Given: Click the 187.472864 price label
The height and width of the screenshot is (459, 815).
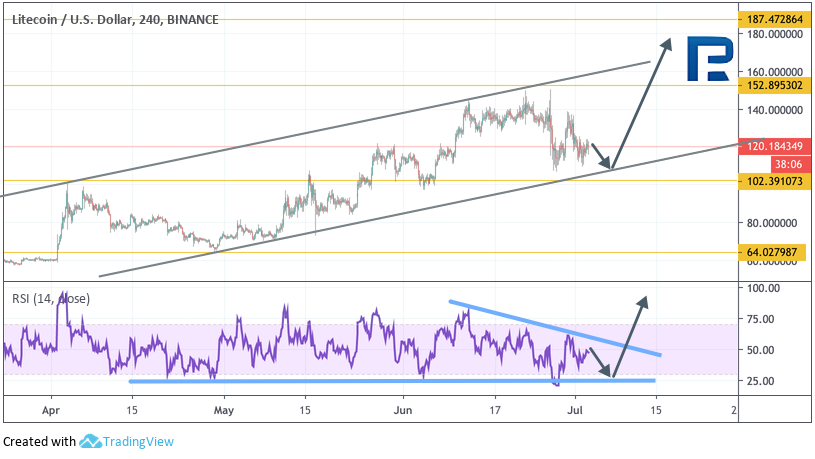Looking at the screenshot, I should [x=774, y=19].
